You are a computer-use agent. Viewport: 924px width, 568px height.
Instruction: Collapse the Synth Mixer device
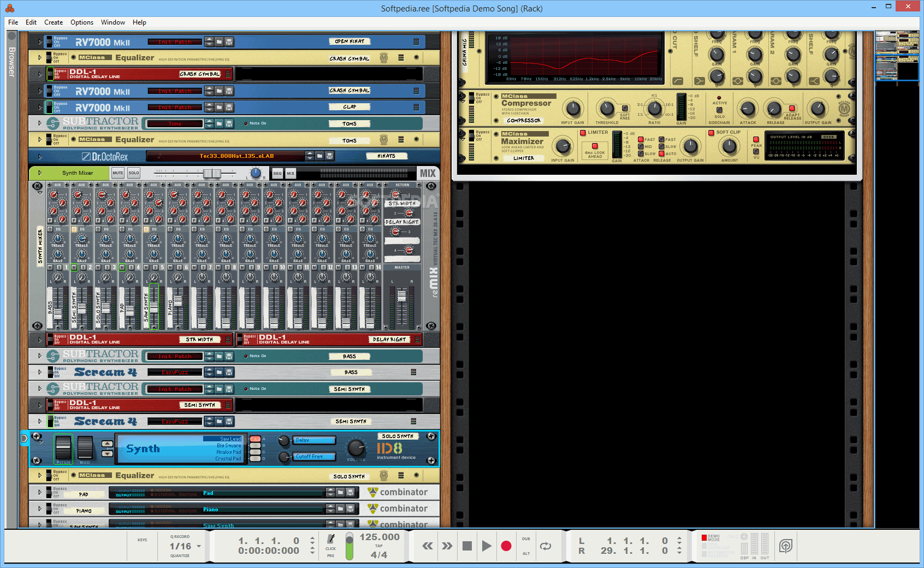tap(40, 173)
